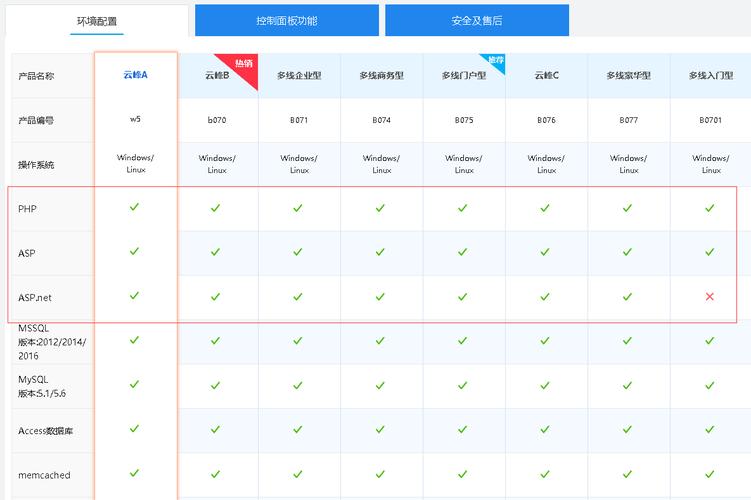Select the 多线门户型 product header

click(x=464, y=75)
